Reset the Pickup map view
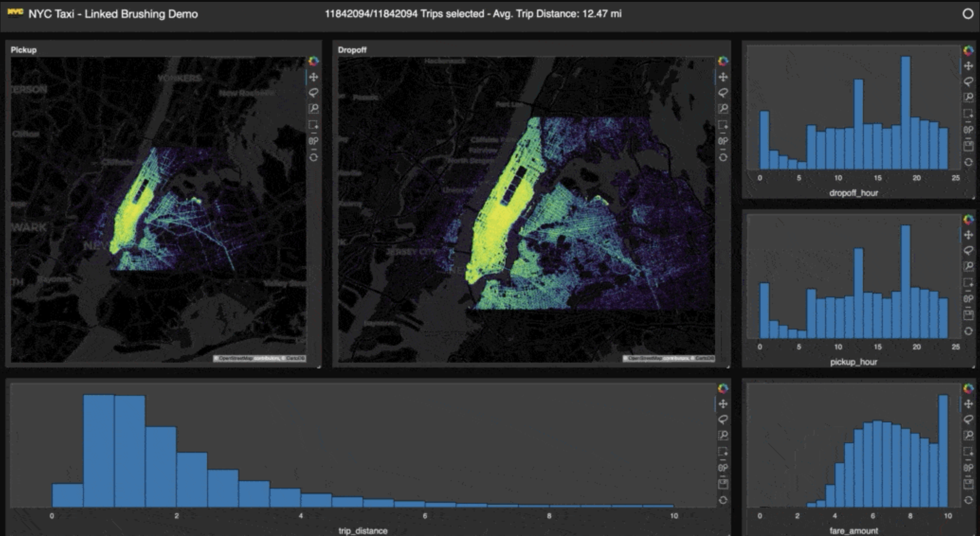The width and height of the screenshot is (980, 536). click(x=313, y=157)
